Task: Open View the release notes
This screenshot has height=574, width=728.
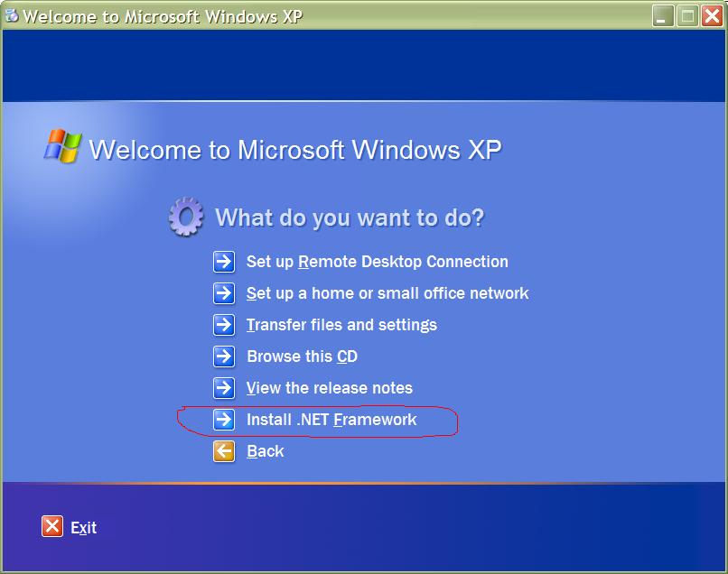Action: [x=329, y=388]
